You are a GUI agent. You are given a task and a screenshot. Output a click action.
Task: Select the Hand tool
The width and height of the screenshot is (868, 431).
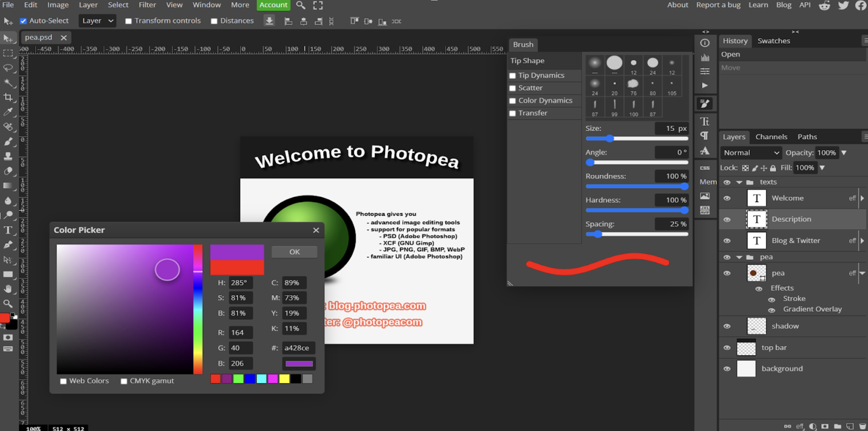8,289
